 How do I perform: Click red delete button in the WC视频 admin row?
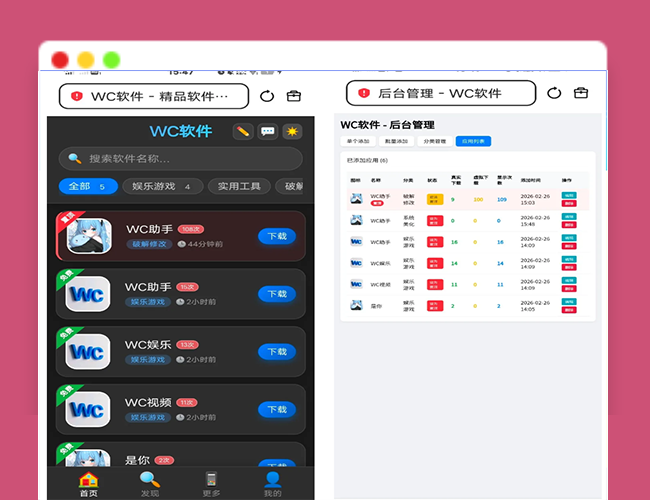tap(569, 289)
